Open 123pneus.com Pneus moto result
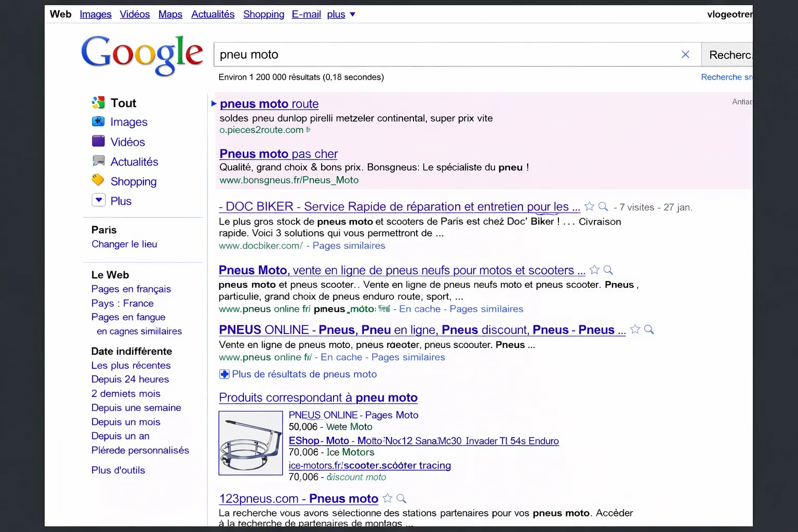The width and height of the screenshot is (798, 532). (299, 499)
